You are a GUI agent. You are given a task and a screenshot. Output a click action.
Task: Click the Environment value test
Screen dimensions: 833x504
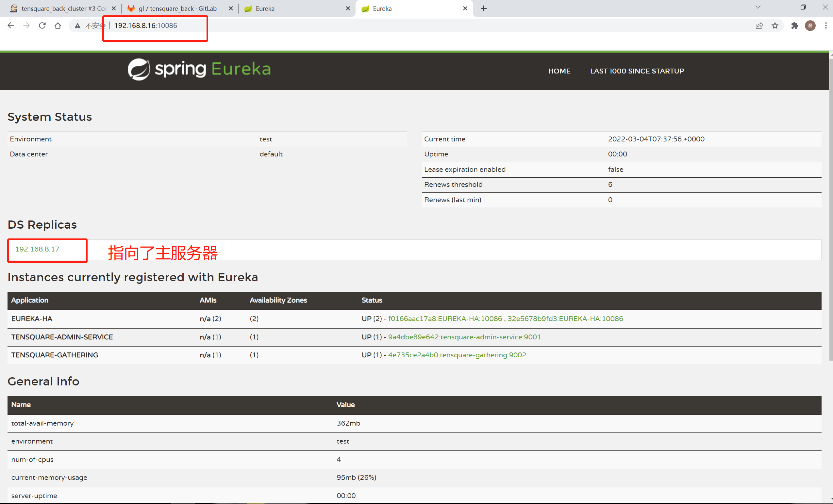tap(266, 139)
